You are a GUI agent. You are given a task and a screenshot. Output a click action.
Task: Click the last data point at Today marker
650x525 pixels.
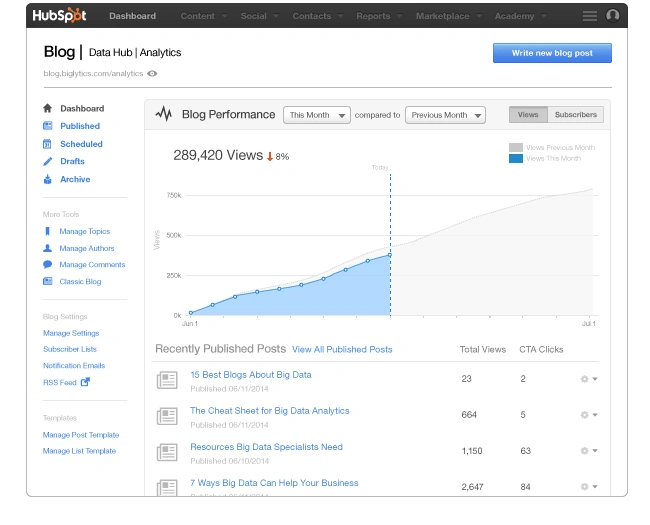click(390, 254)
